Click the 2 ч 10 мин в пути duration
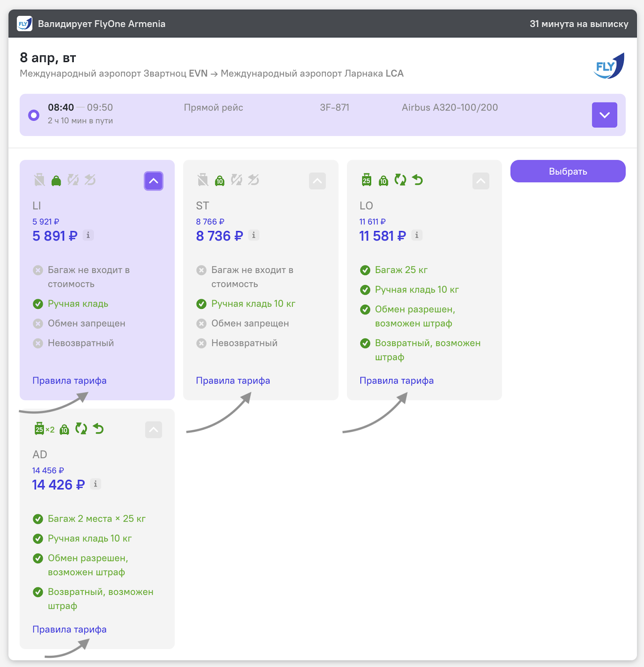The image size is (644, 667). pos(80,120)
